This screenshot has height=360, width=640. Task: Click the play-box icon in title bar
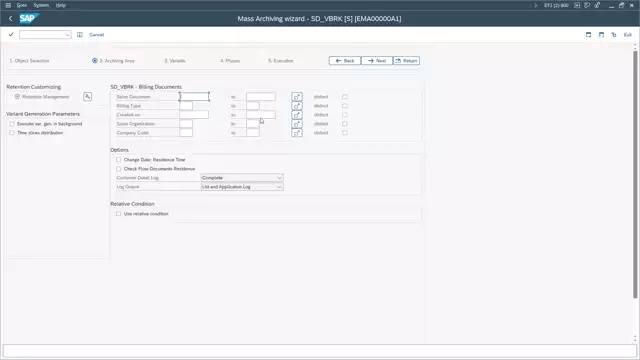pos(577,5)
